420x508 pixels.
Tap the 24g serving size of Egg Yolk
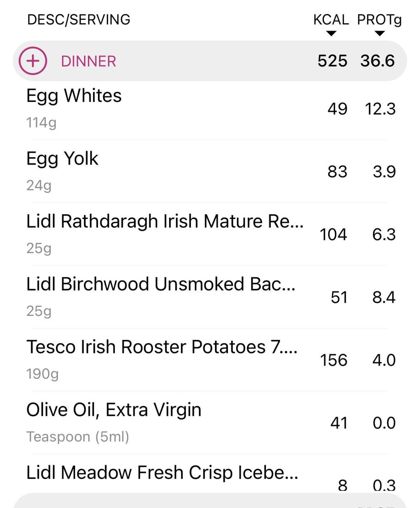click(x=39, y=185)
